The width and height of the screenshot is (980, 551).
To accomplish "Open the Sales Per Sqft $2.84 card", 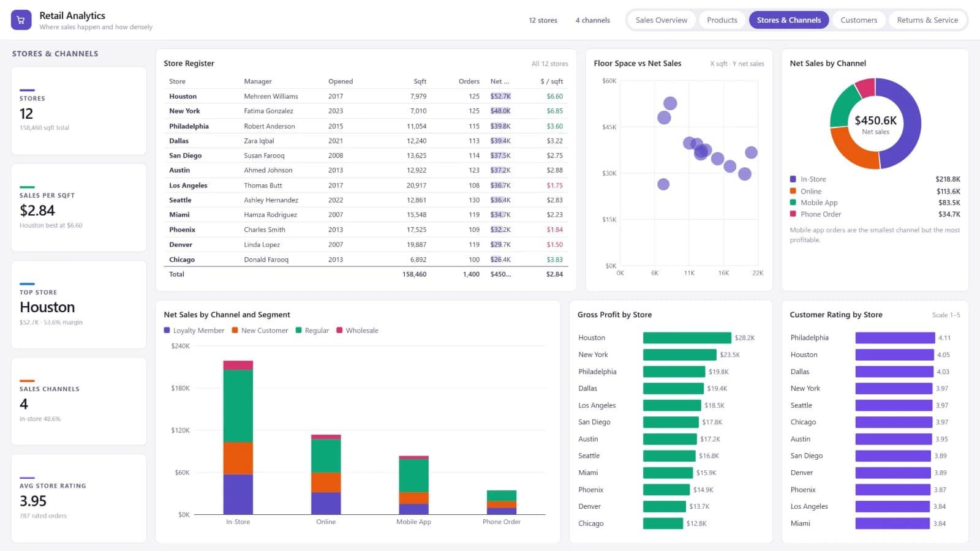I will click(x=79, y=208).
